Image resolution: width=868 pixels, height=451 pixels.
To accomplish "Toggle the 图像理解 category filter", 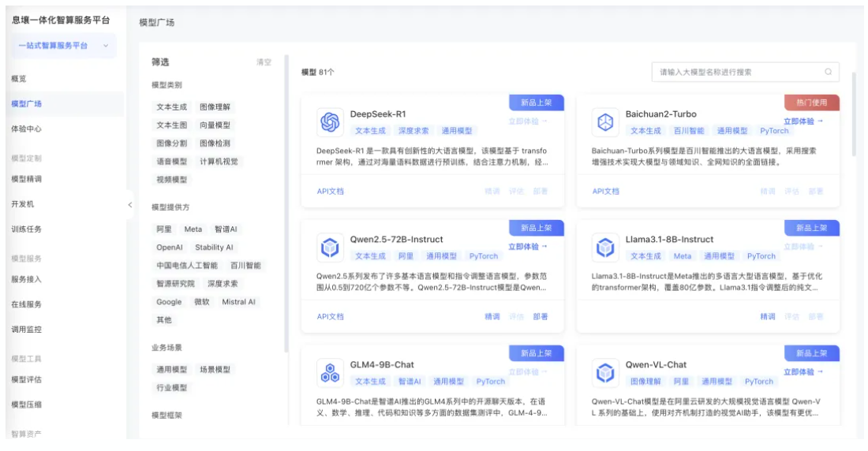I will [x=215, y=106].
